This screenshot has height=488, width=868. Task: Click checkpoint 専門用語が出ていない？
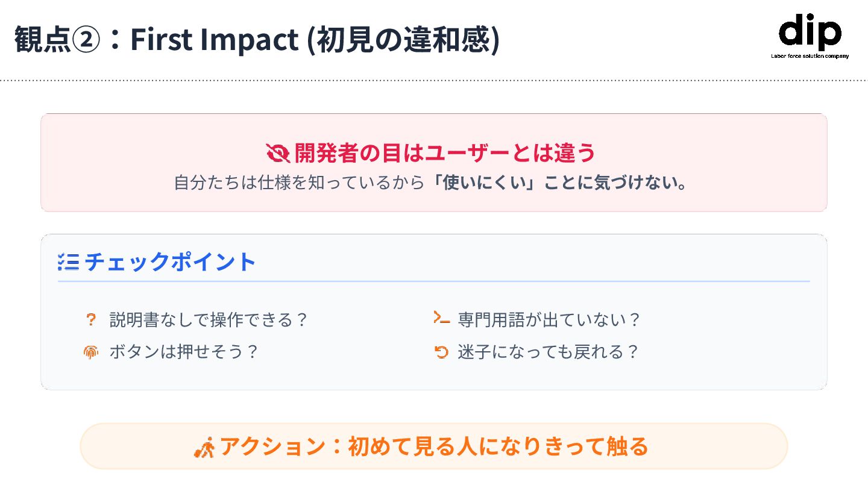click(x=548, y=320)
